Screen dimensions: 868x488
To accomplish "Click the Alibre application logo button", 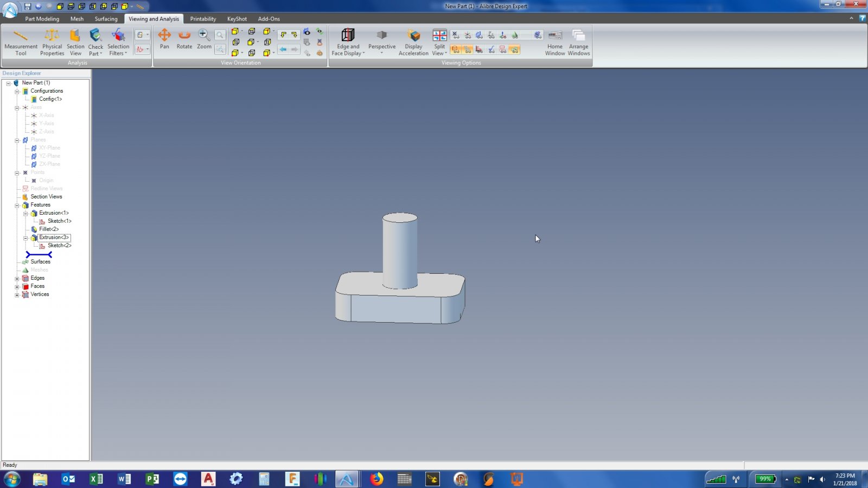I will [x=10, y=9].
